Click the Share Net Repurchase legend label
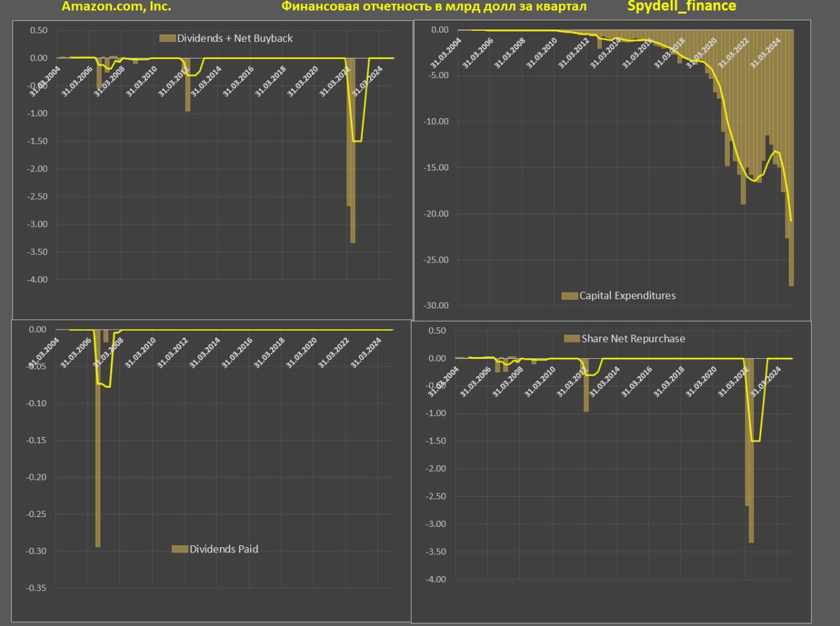840x626 pixels. point(633,339)
